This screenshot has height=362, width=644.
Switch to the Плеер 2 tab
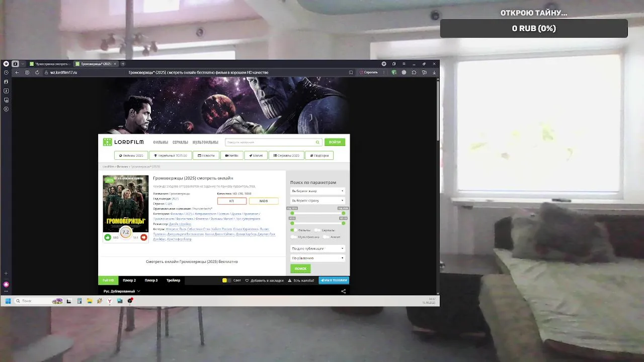[129, 281]
